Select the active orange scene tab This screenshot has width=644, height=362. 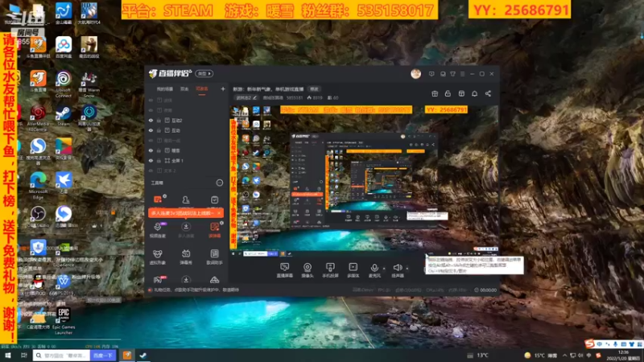tap(202, 89)
